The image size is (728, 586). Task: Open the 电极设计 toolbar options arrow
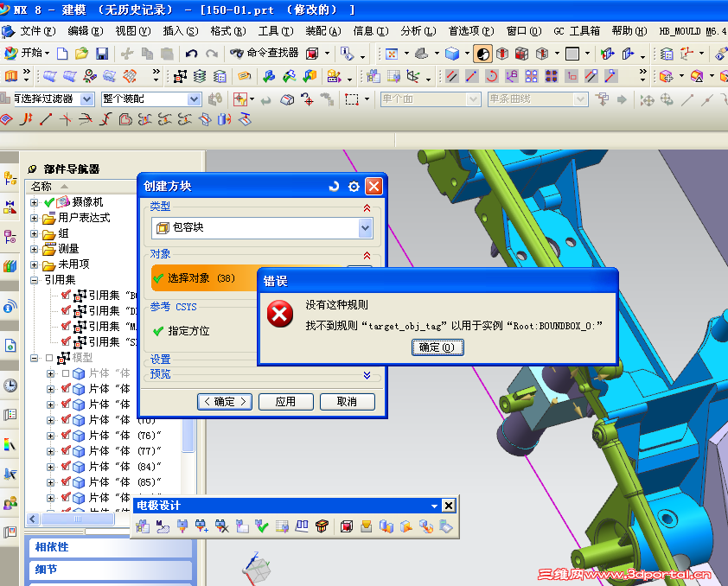[434, 506]
